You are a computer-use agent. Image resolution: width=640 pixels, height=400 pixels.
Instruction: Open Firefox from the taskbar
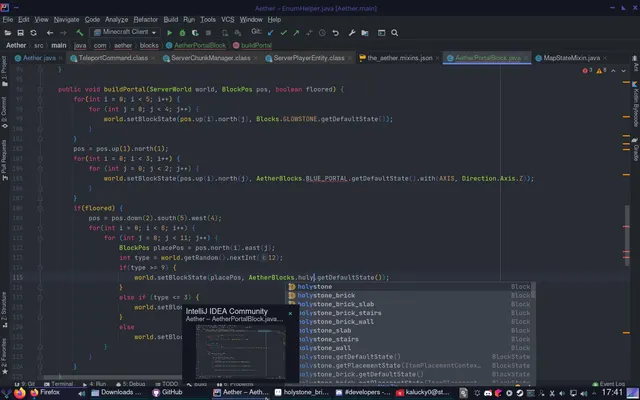tap(45, 393)
